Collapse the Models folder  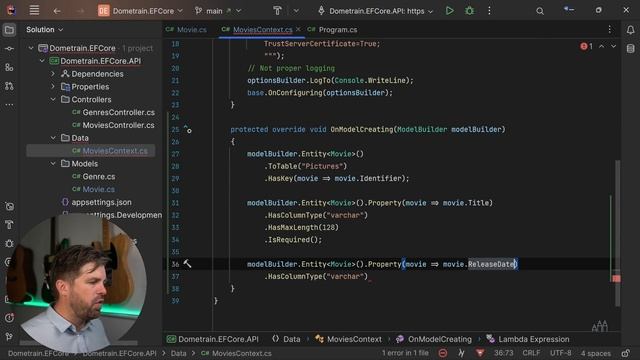point(53,164)
